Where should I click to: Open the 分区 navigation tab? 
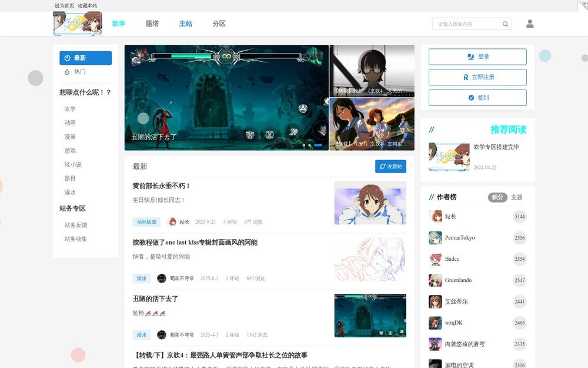(218, 24)
